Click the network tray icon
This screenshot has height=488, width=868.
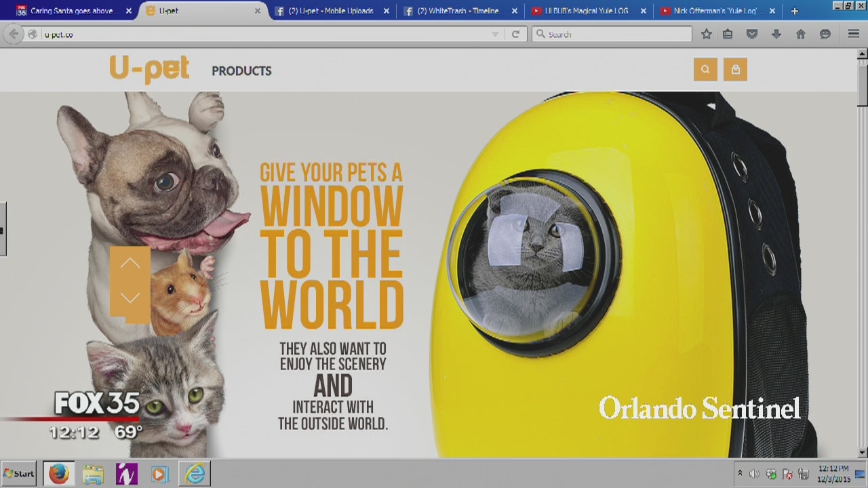tap(804, 474)
